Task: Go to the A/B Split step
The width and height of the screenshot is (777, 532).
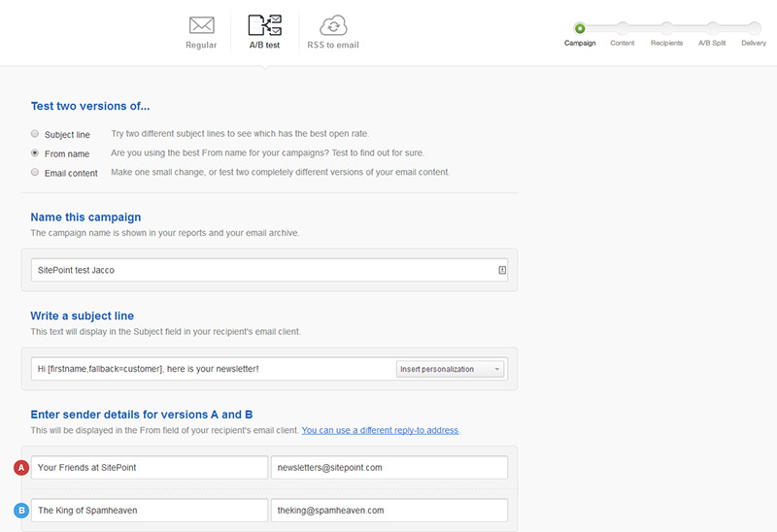Action: coord(712,29)
